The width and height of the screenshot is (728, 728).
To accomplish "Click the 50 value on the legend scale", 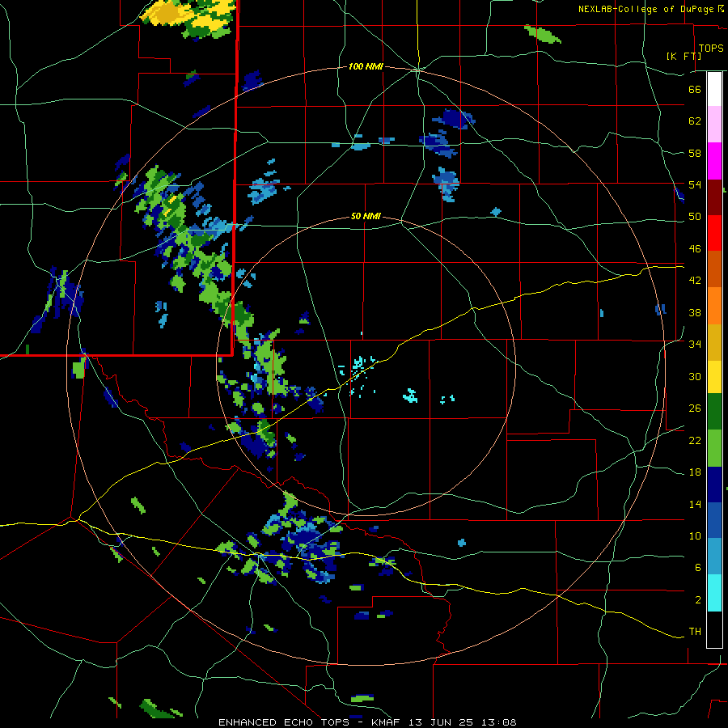I will click(x=695, y=216).
